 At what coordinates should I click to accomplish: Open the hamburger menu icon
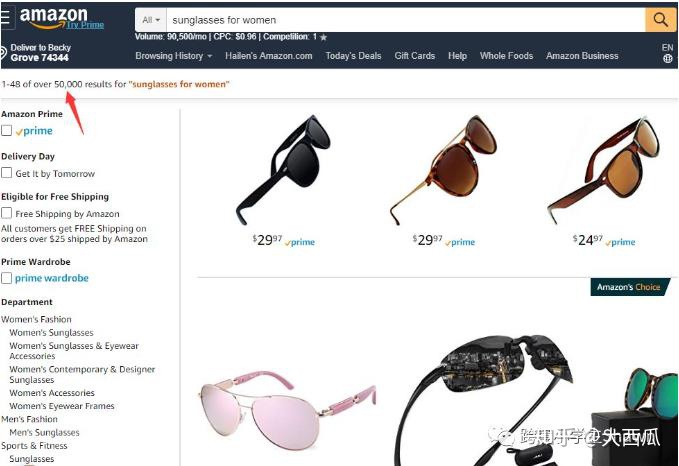pyautogui.click(x=5, y=17)
